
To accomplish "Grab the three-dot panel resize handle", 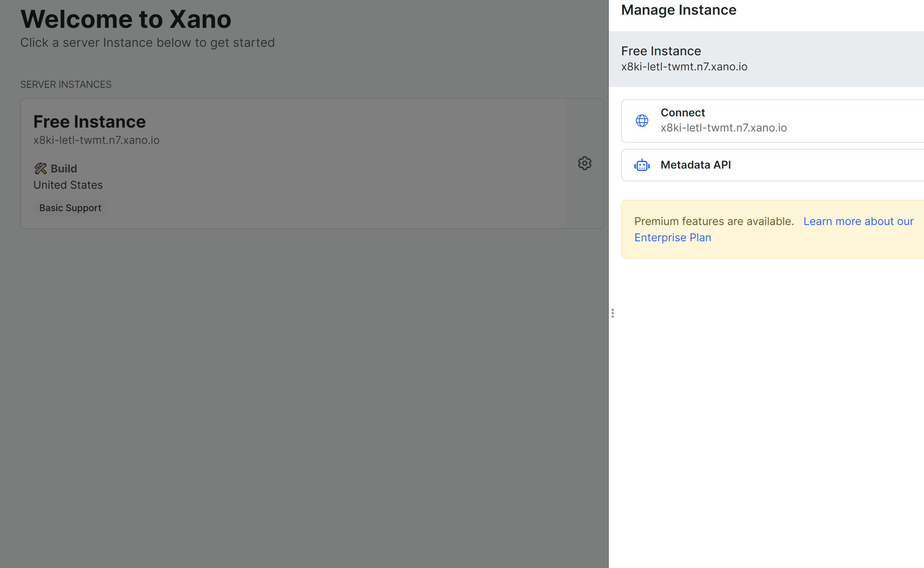I will [x=612, y=313].
